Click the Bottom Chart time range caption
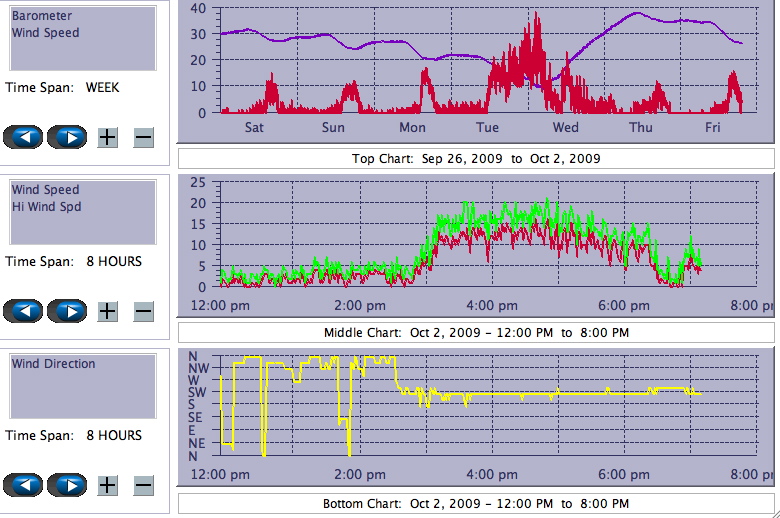Screen dimensions: 780x518 pos(476,503)
